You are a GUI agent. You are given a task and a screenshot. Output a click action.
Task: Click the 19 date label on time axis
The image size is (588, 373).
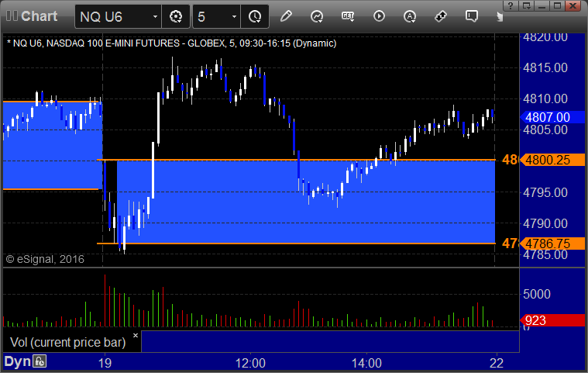[x=105, y=363]
